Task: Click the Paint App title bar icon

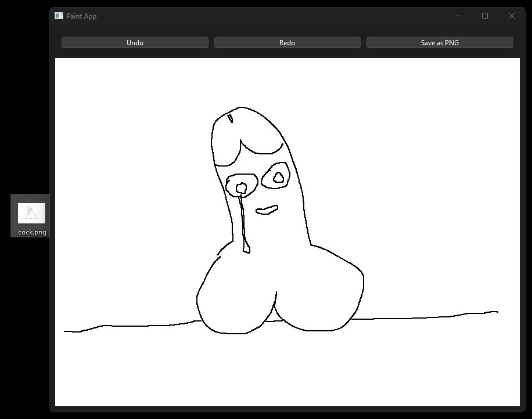Action: (x=59, y=16)
